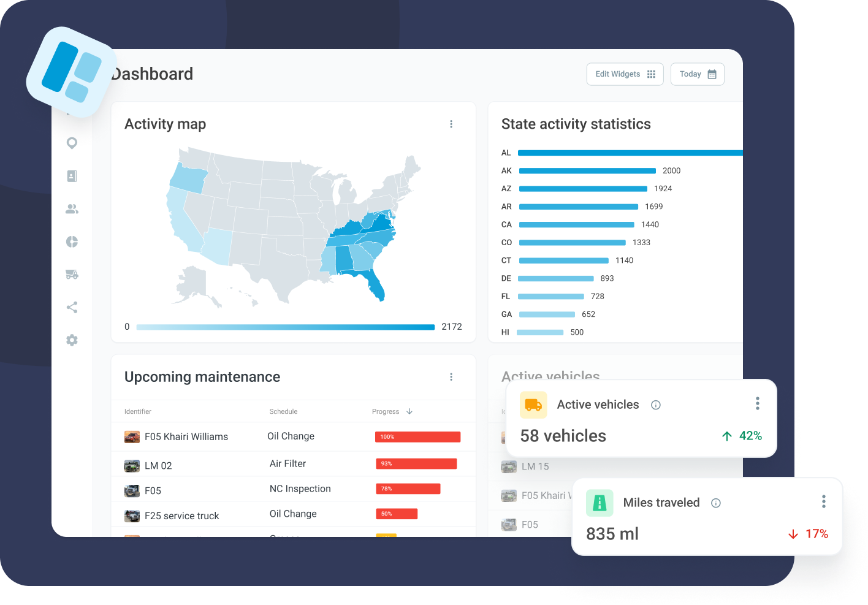Click the Today date button
Screen dimensions: 868x605
(697, 74)
